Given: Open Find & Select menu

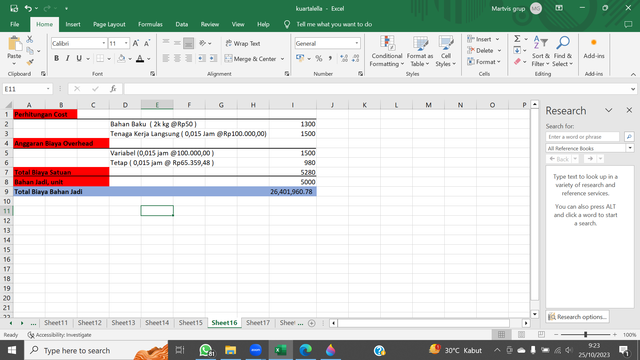Looking at the screenshot, I should point(563,51).
